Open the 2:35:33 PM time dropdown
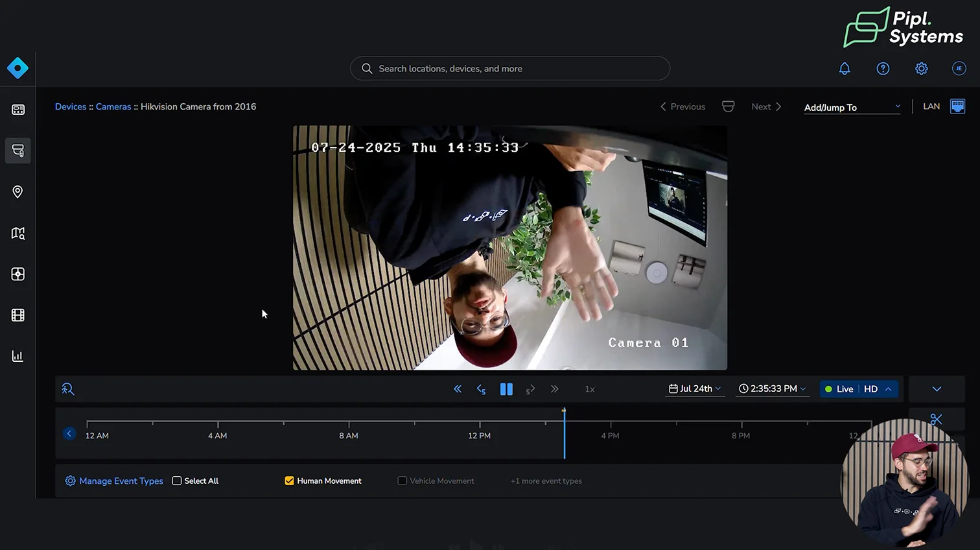Viewport: 980px width, 550px height. (x=772, y=389)
